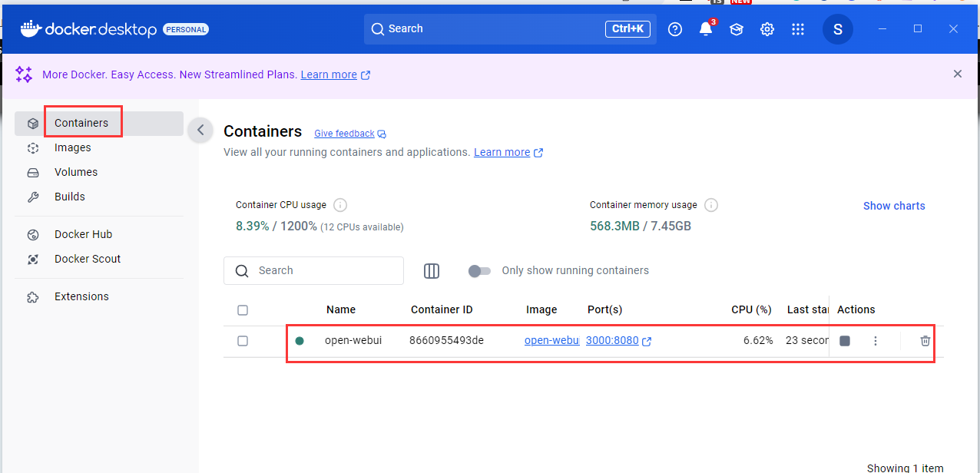The width and height of the screenshot is (980, 473).
Task: Click the Container CPU usage info icon
Action: [x=340, y=205]
